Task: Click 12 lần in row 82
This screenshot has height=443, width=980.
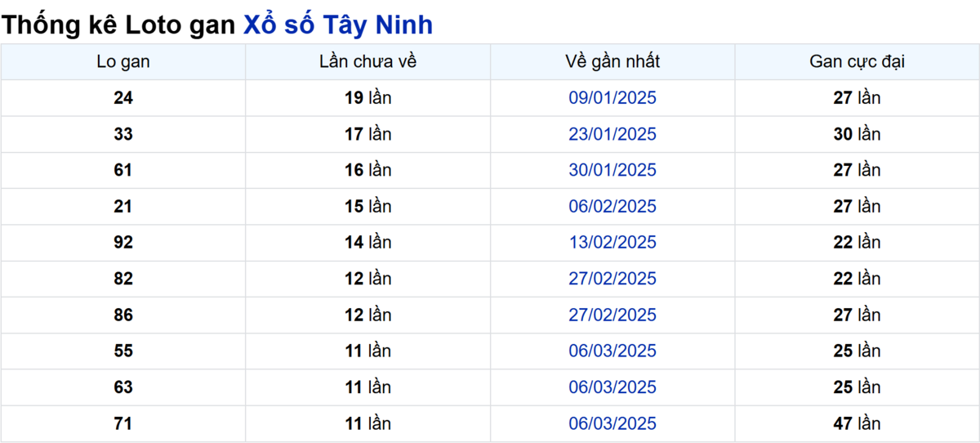Action: 368,279
